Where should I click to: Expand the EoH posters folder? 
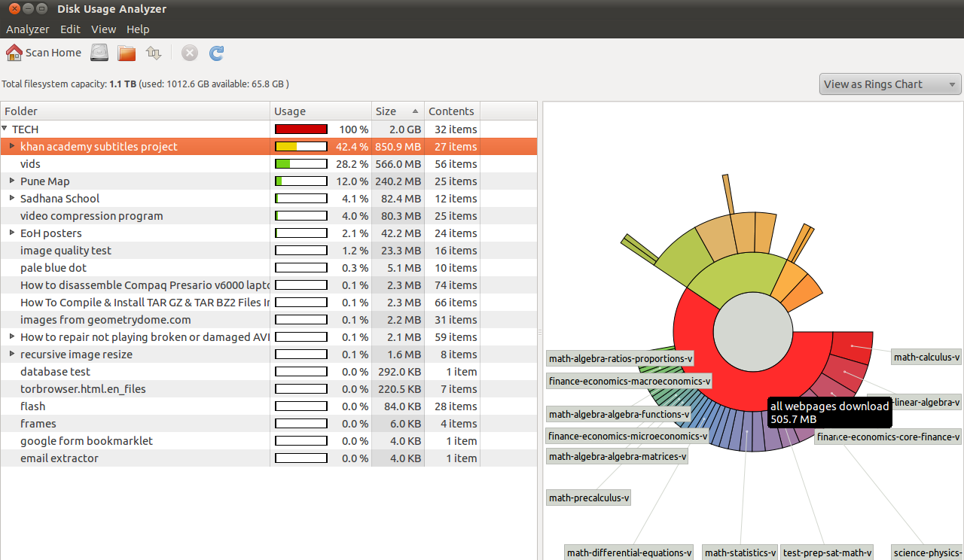(x=12, y=233)
